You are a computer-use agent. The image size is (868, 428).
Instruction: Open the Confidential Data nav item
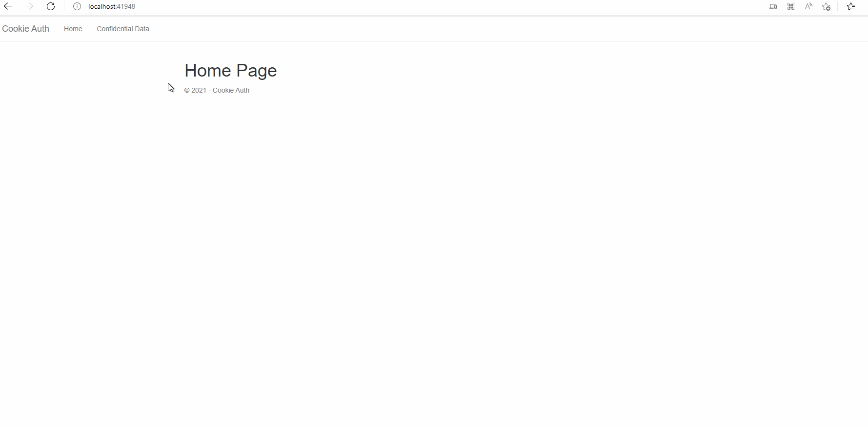123,29
